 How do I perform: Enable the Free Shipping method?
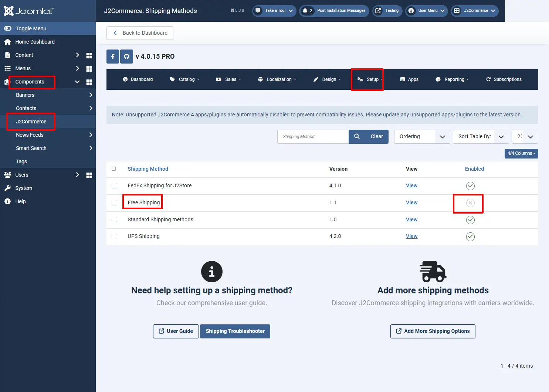[x=470, y=203]
